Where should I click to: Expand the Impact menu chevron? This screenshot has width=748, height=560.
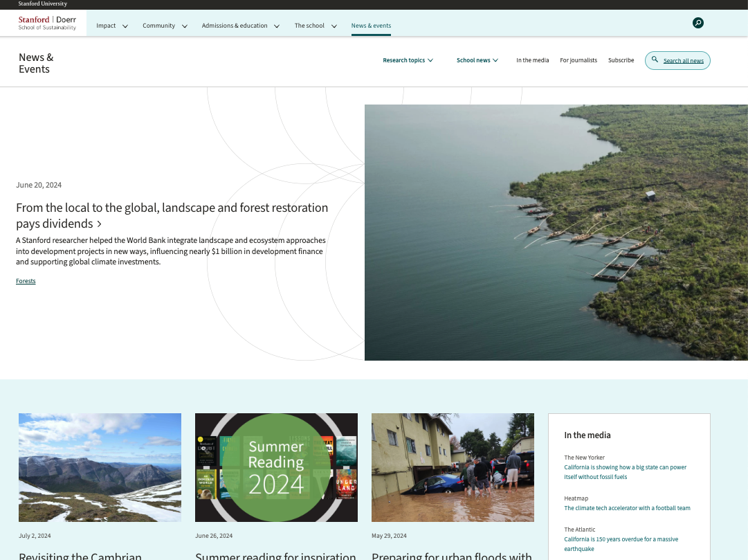[x=125, y=26]
